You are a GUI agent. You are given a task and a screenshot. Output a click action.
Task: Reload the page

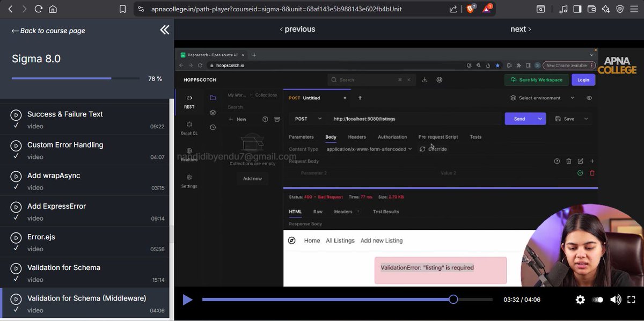[x=38, y=9]
